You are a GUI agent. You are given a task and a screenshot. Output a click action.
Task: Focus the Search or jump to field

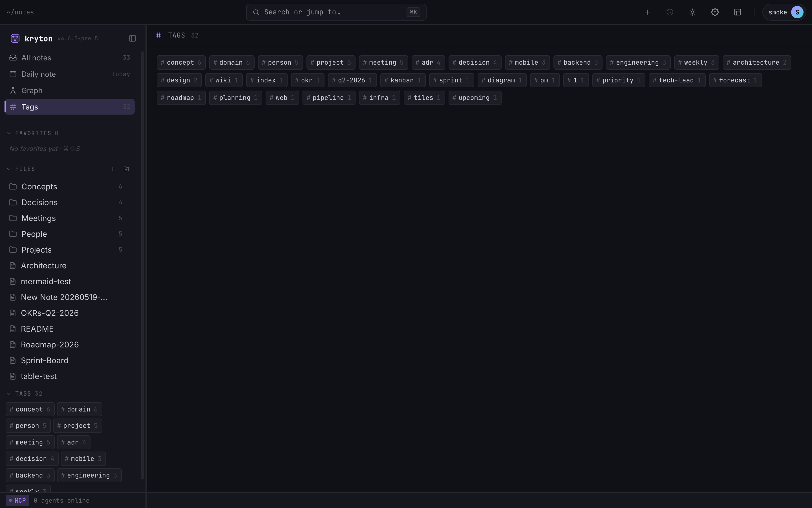(336, 12)
